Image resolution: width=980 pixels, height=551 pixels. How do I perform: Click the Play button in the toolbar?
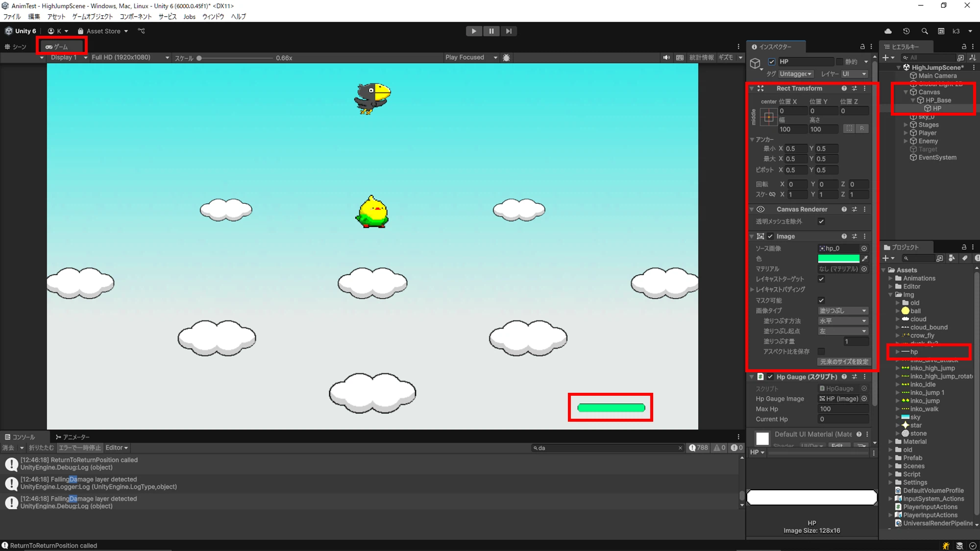tap(473, 31)
